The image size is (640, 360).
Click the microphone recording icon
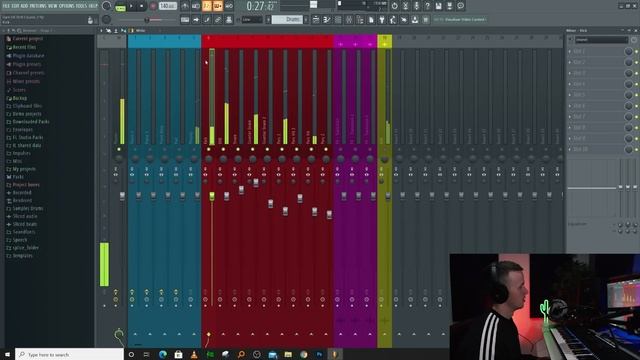click(x=416, y=6)
